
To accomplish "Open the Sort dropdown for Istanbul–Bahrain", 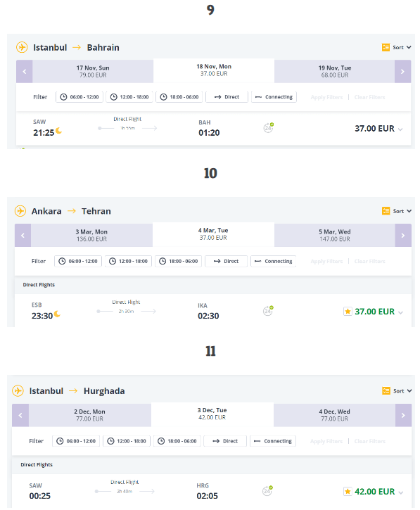I will pyautogui.click(x=397, y=48).
